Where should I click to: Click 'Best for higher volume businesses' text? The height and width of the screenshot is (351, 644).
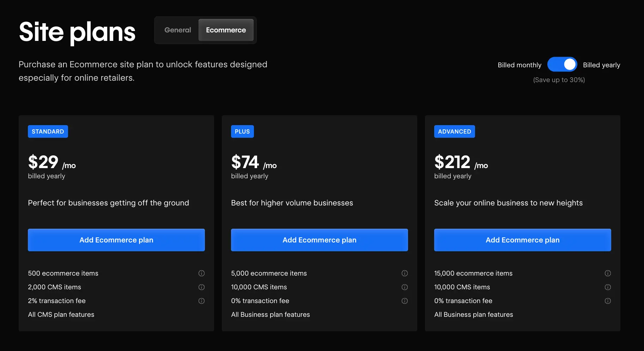pos(292,203)
